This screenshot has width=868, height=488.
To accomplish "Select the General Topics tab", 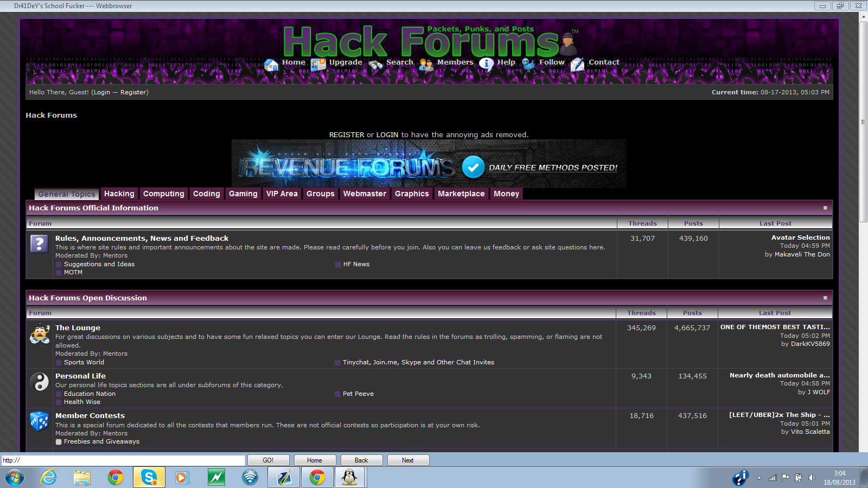I will pyautogui.click(x=67, y=194).
